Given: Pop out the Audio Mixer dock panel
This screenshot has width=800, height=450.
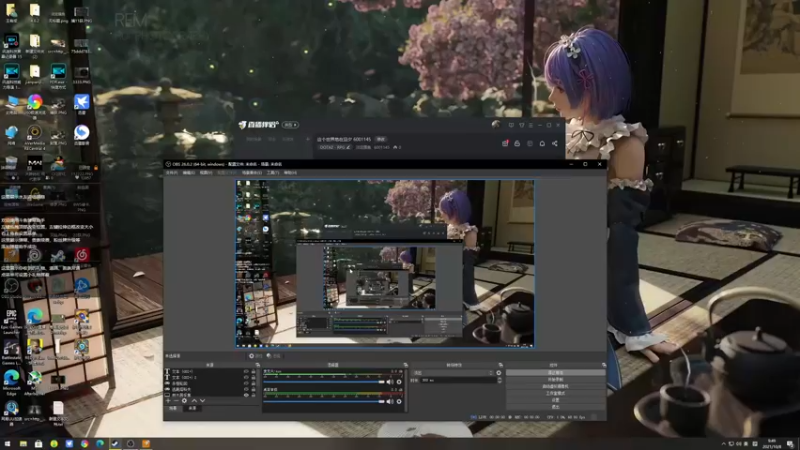Looking at the screenshot, I should (405, 365).
